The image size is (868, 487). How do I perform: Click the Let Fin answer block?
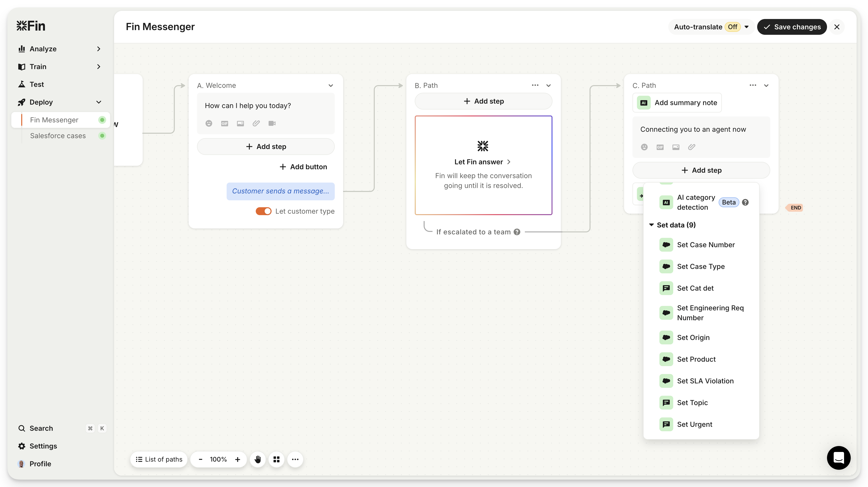point(483,165)
